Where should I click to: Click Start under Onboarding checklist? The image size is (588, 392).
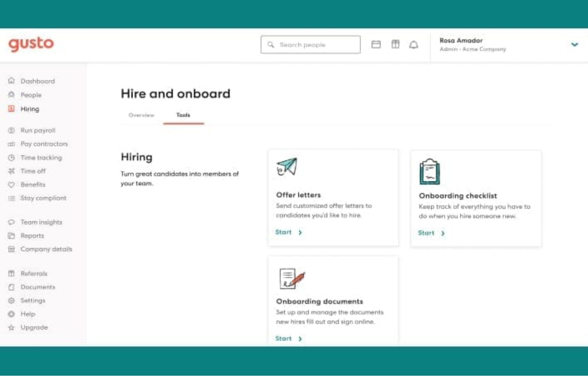[426, 233]
